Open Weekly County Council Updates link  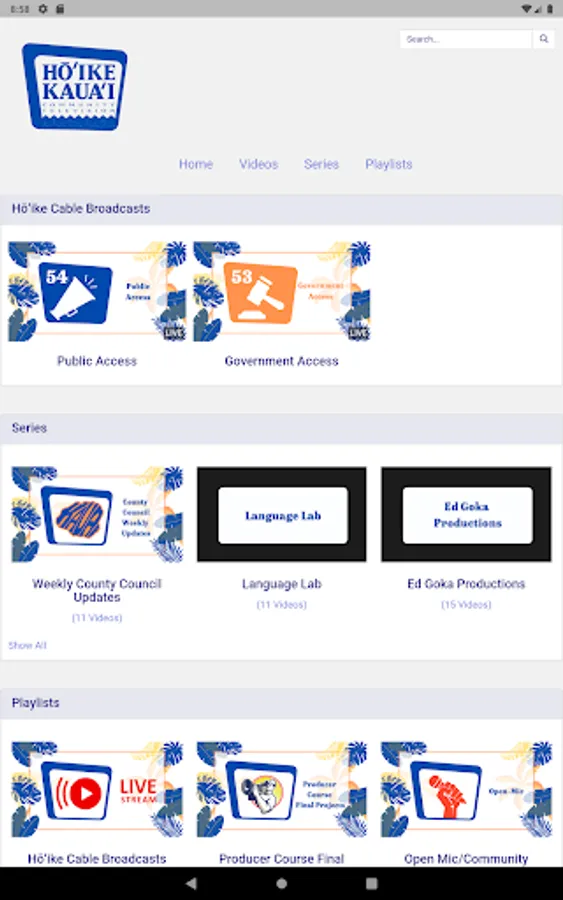point(97,591)
